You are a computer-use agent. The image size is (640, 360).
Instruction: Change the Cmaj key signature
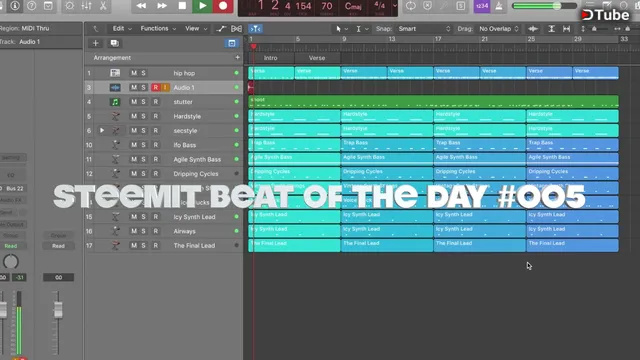[353, 6]
